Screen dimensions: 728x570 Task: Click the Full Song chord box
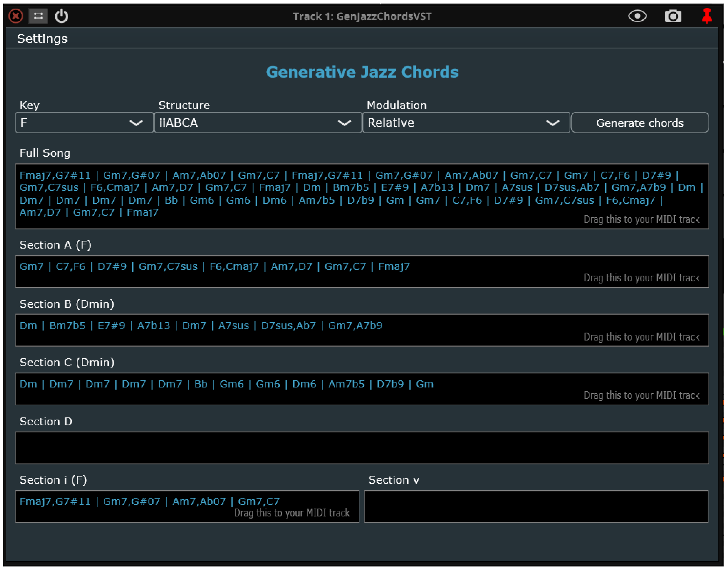pyautogui.click(x=362, y=196)
